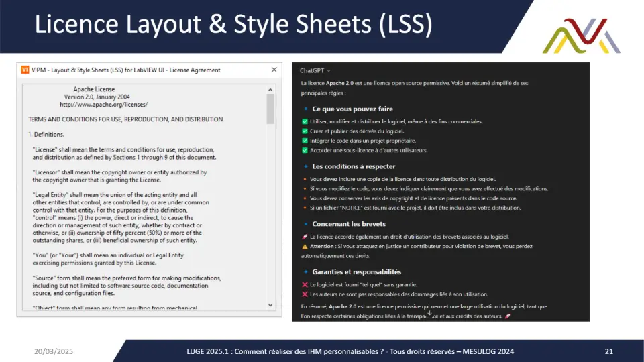Click the warning triangle beside "Attention"
This screenshot has height=362, width=644.
coord(305,247)
